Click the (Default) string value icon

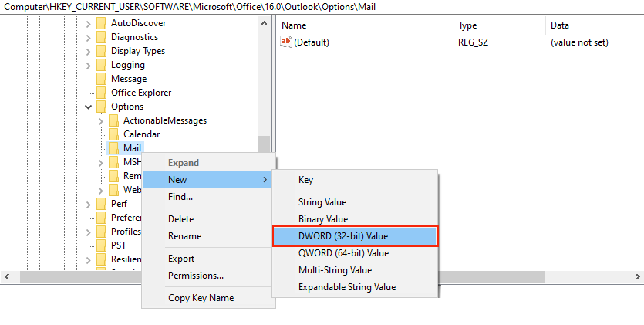point(286,42)
